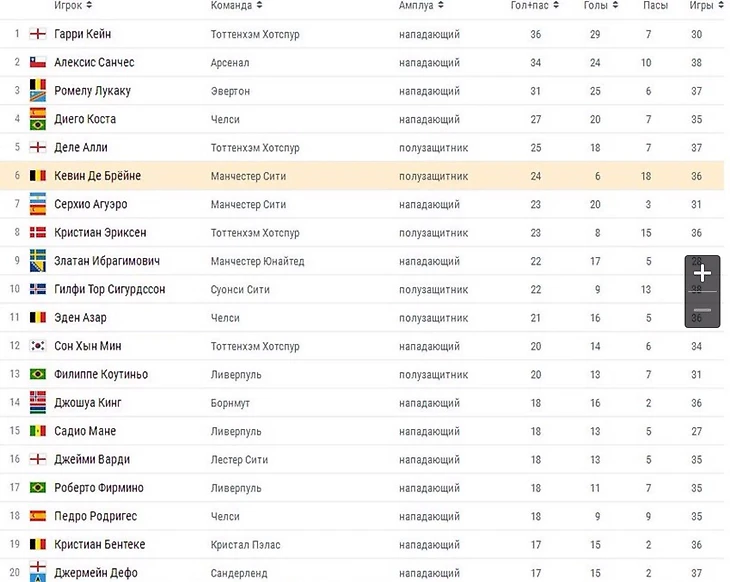Click Senegal flag next to Садио Мане
The width and height of the screenshot is (730, 582).
(38, 431)
